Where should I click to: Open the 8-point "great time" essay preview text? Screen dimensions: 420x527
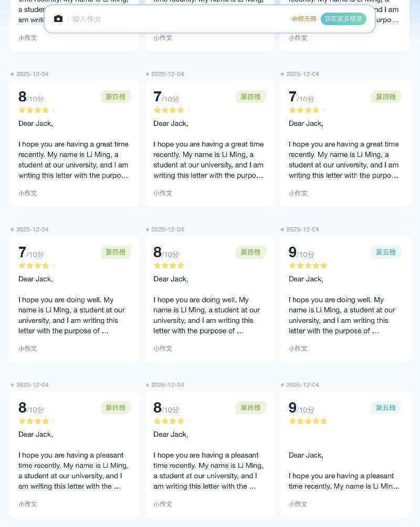(74, 160)
